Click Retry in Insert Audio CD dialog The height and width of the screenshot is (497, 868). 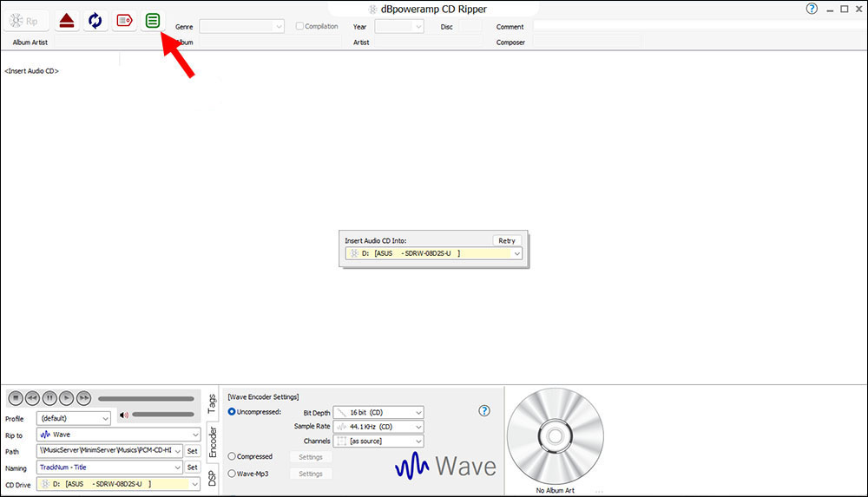point(507,240)
